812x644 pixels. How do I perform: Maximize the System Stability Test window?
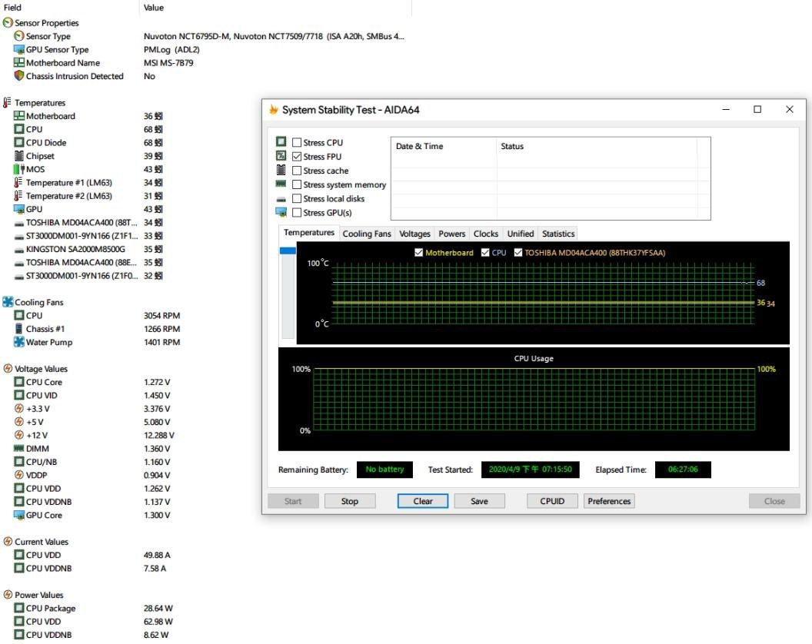(757, 109)
